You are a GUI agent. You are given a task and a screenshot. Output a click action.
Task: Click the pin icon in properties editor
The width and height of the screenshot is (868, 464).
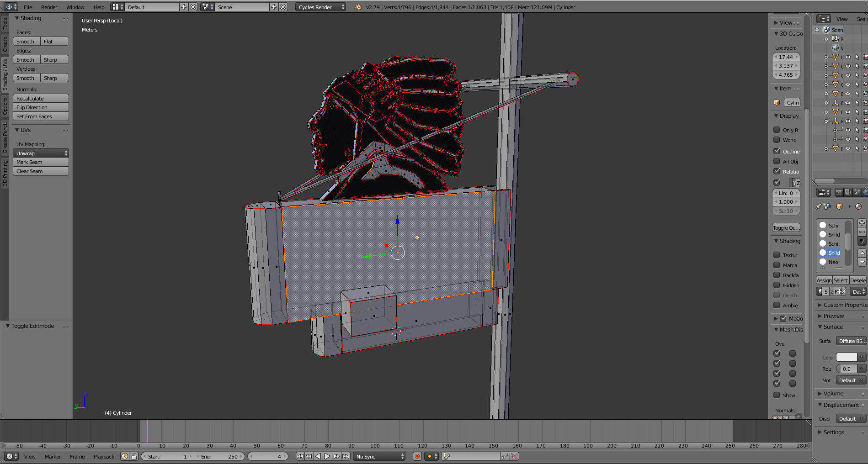click(818, 206)
